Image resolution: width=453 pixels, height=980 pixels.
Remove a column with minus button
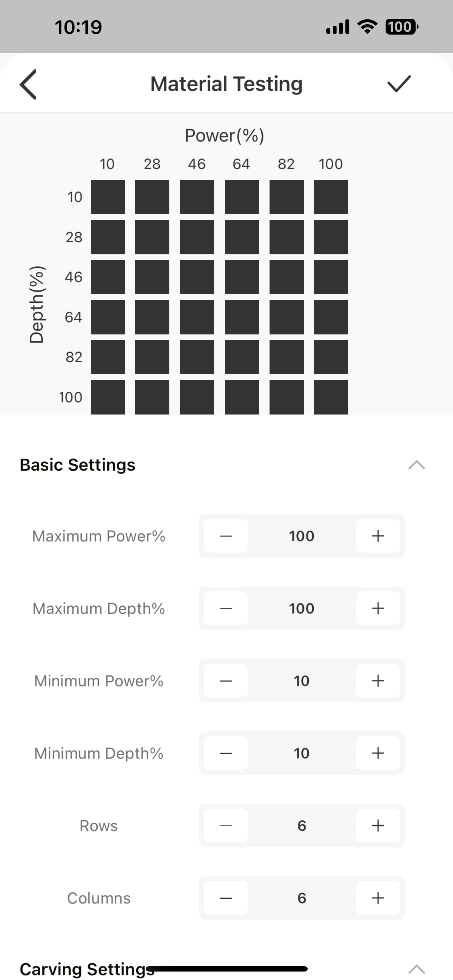[x=226, y=898]
